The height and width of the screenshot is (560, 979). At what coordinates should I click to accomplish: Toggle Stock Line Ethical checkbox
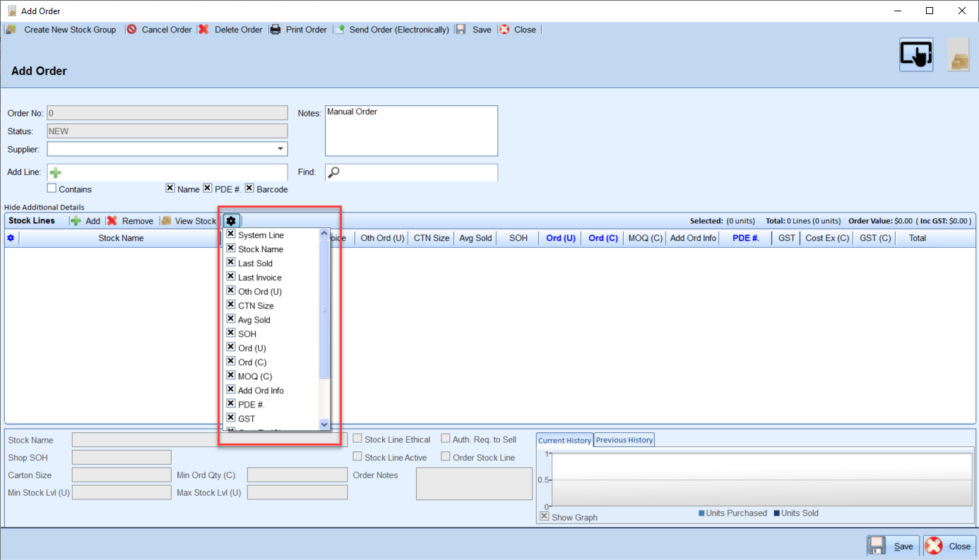tap(357, 439)
